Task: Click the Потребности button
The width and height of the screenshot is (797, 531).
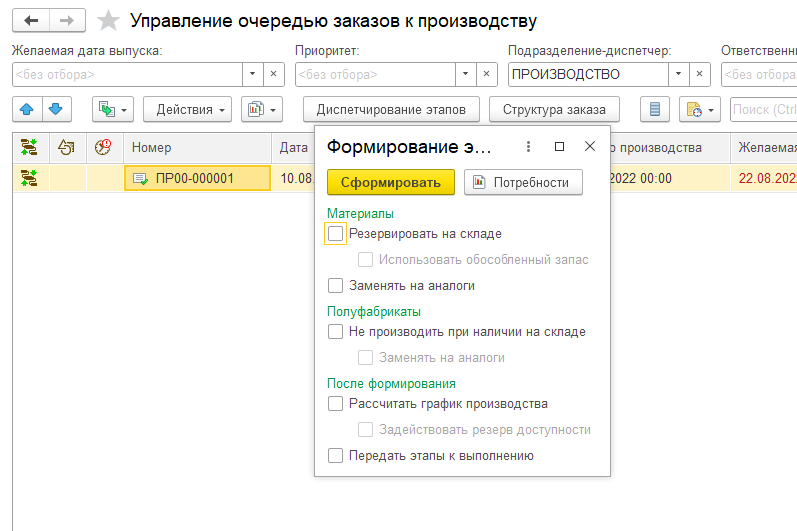Action: click(x=523, y=181)
